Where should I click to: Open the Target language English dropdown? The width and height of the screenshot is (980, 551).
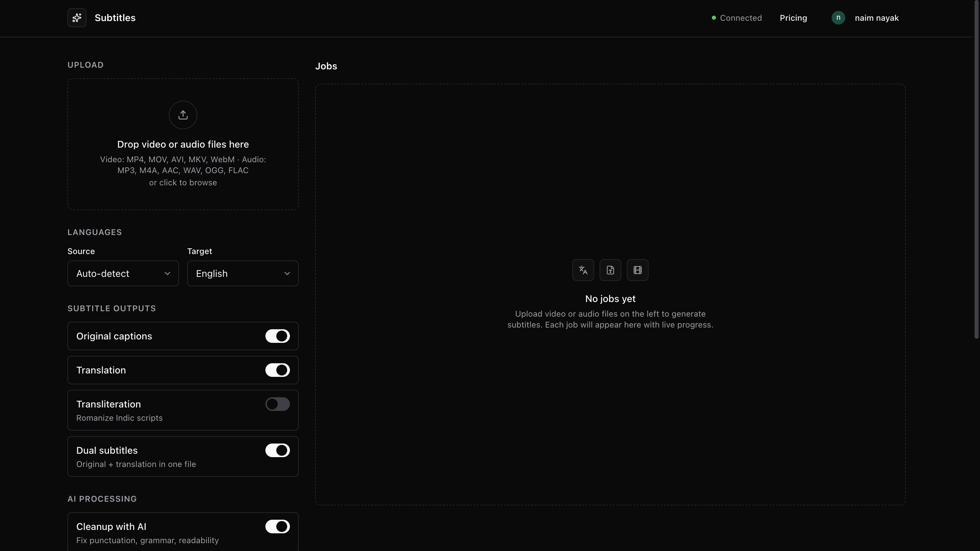243,273
